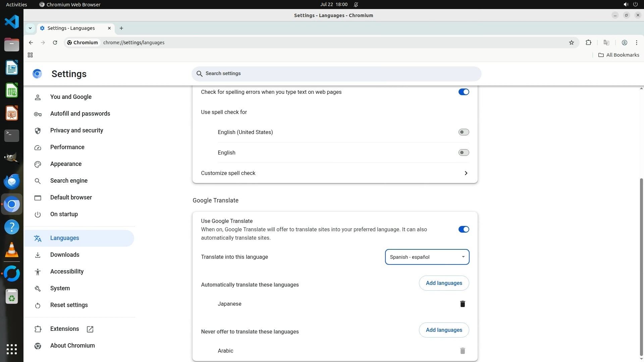Open the Extensions puzzle icon

[588, 43]
